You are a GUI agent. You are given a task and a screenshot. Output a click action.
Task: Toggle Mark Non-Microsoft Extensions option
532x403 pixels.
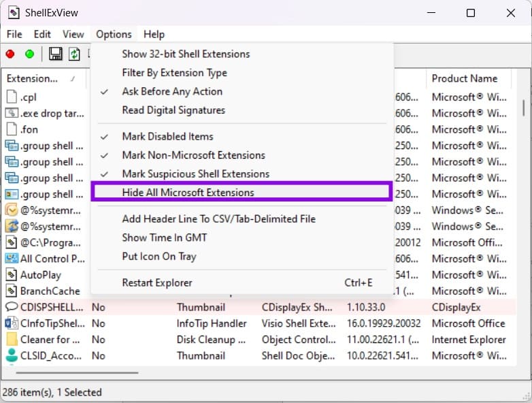coord(242,155)
